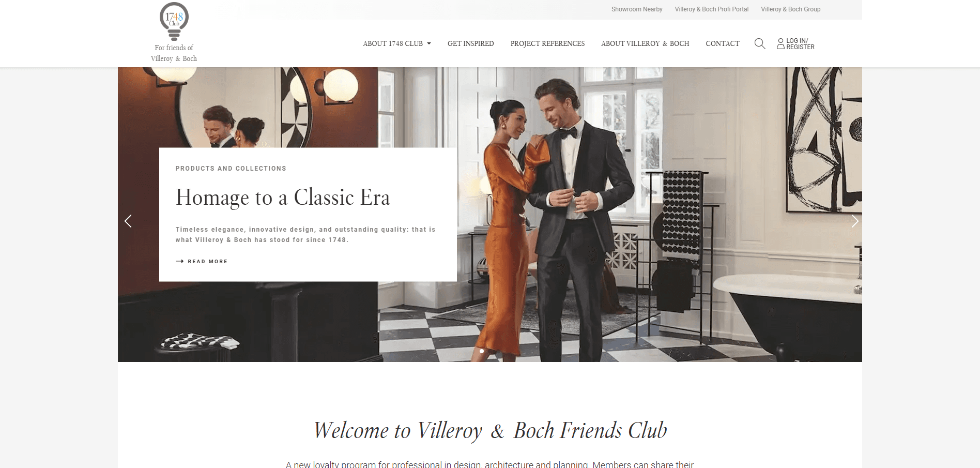Navigate to the Contact page

point(723,44)
